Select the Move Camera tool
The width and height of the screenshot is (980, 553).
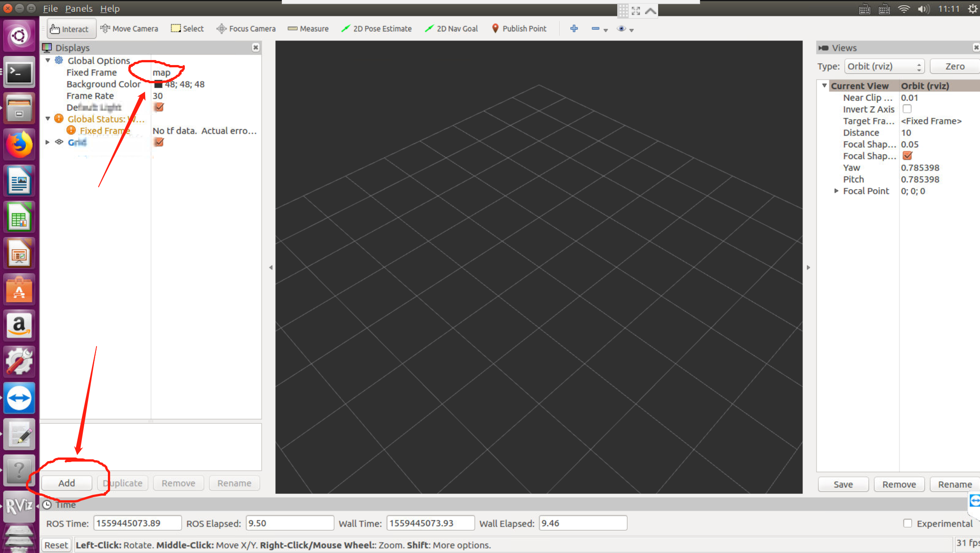[x=129, y=29]
